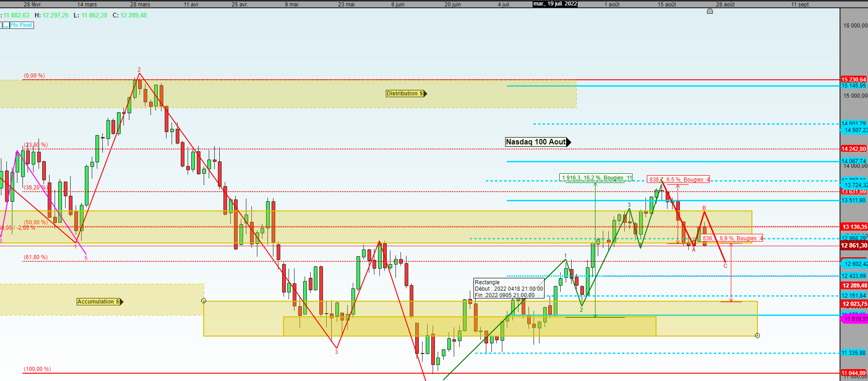Click the highlighted date 'mar., 19 juil. 2022'
This screenshot has width=868, height=381.
(x=555, y=4)
